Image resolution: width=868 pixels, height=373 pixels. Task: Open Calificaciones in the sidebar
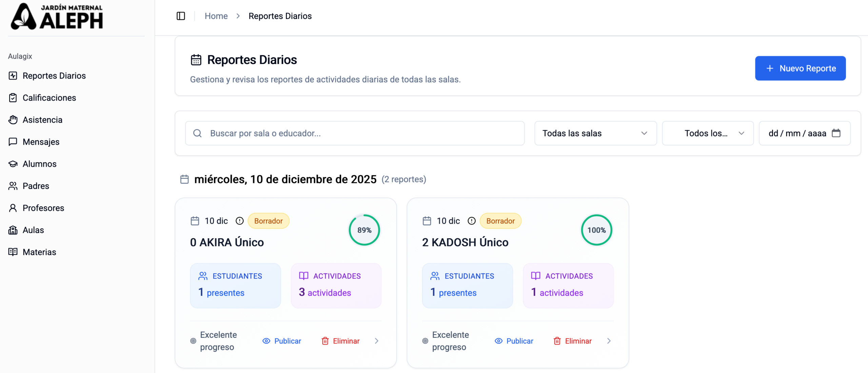(x=49, y=98)
